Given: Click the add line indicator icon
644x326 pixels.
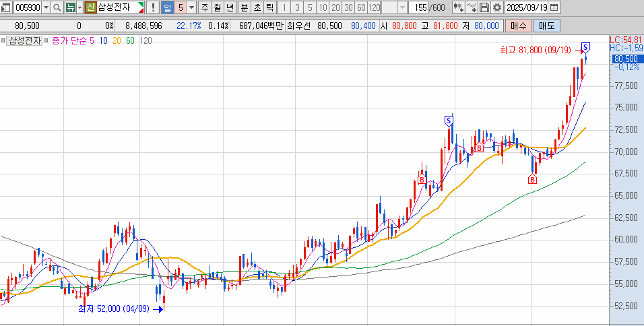Looking at the screenshot, I should click(x=472, y=7).
